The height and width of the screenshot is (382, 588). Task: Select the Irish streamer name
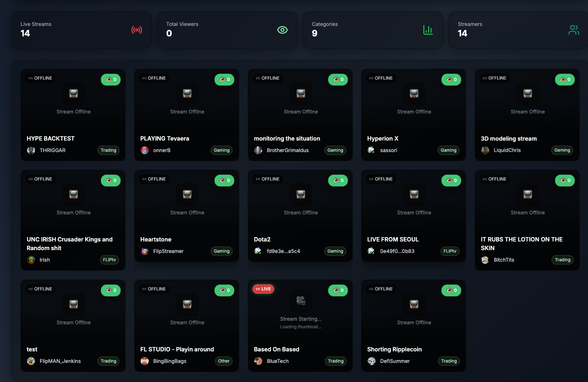click(45, 260)
